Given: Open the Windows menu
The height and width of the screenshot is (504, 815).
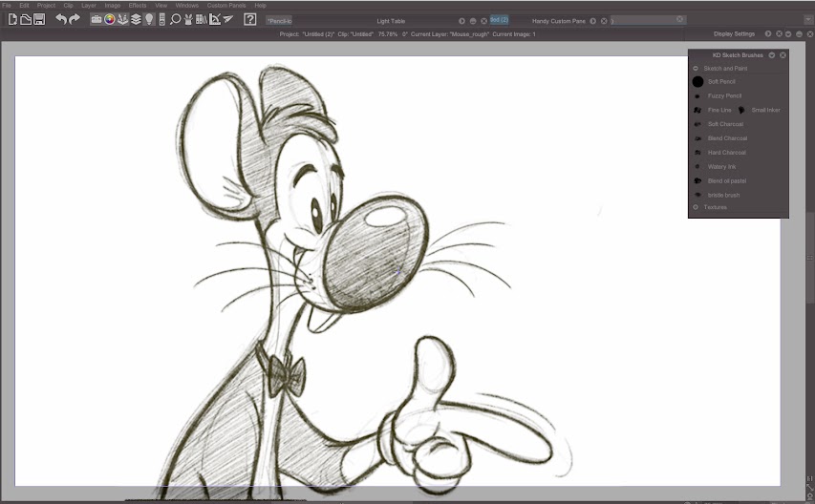Looking at the screenshot, I should click(186, 5).
